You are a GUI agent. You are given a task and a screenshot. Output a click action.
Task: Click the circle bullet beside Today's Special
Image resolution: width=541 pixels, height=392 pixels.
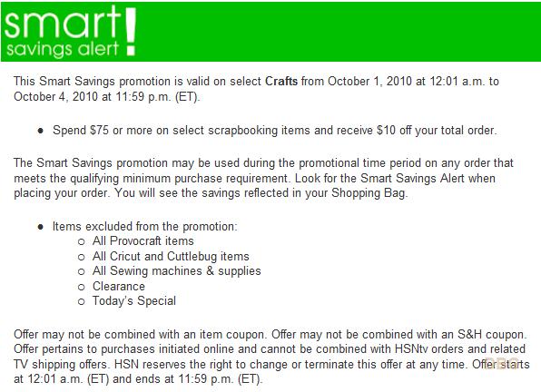[x=82, y=302]
